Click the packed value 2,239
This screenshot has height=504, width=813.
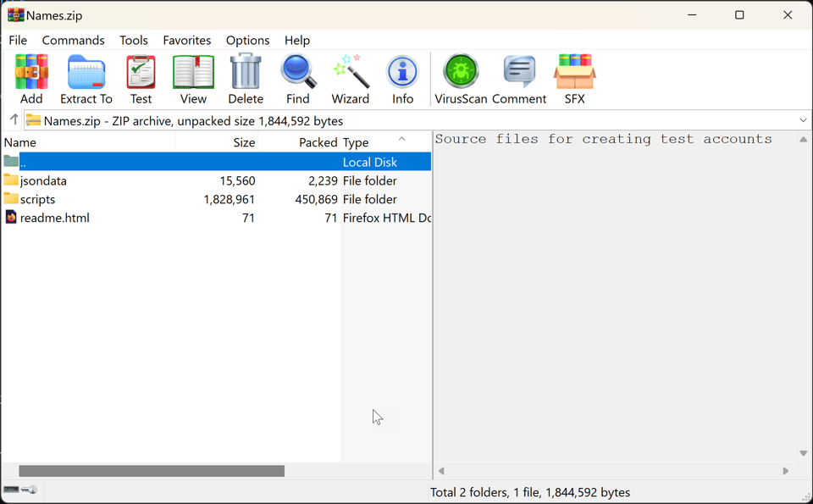323,181
